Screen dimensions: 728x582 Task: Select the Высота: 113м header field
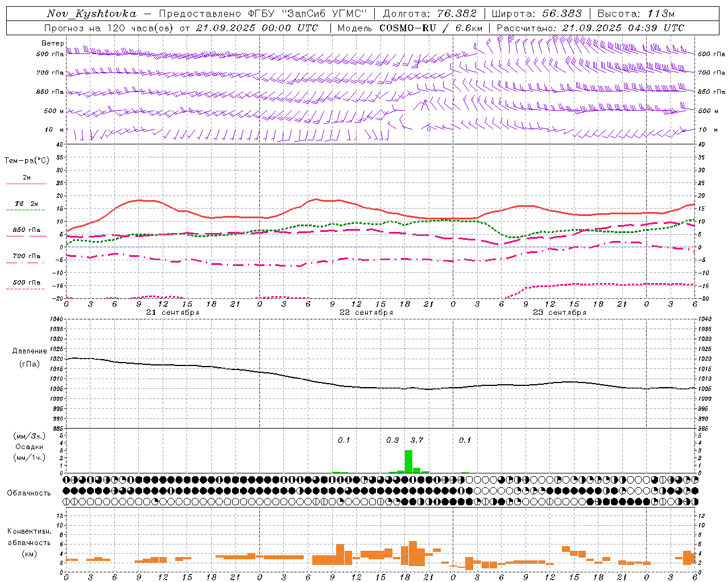[x=636, y=14]
